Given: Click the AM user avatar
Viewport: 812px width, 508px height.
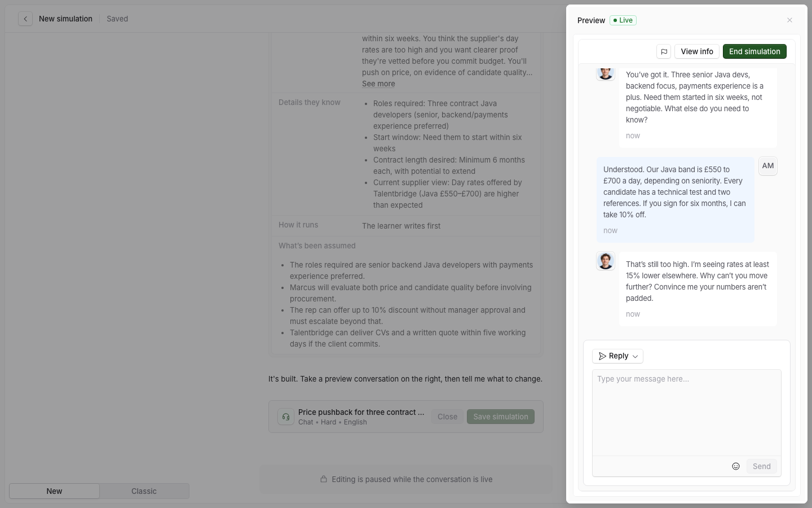Looking at the screenshot, I should [768, 166].
